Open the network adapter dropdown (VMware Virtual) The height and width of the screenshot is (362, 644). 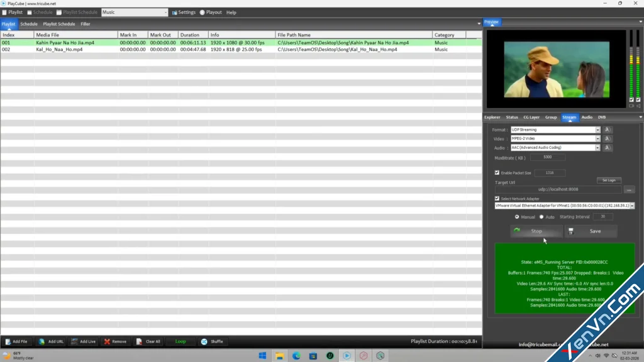(x=632, y=206)
